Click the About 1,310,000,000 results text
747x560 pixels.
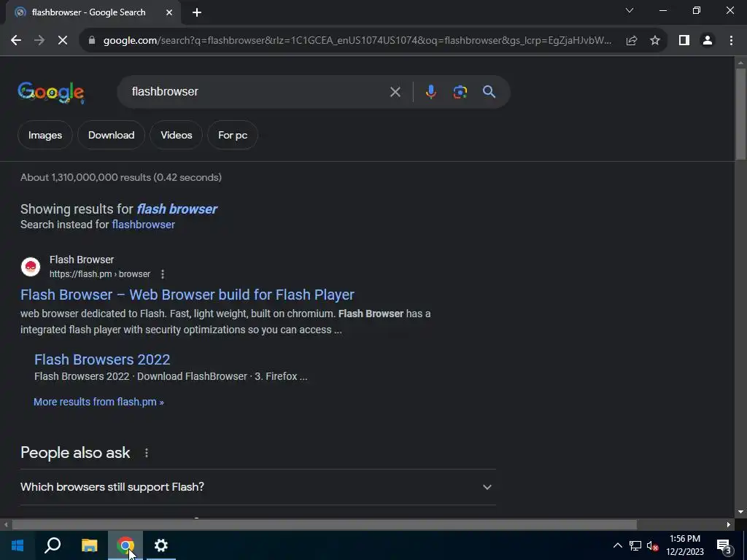121,178
